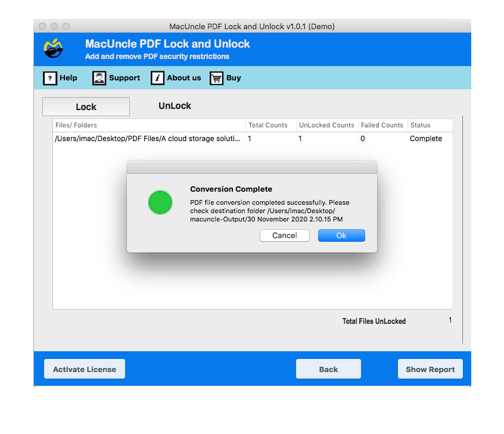Confirm the dialog with Ok
The image size is (504, 434).
[341, 235]
